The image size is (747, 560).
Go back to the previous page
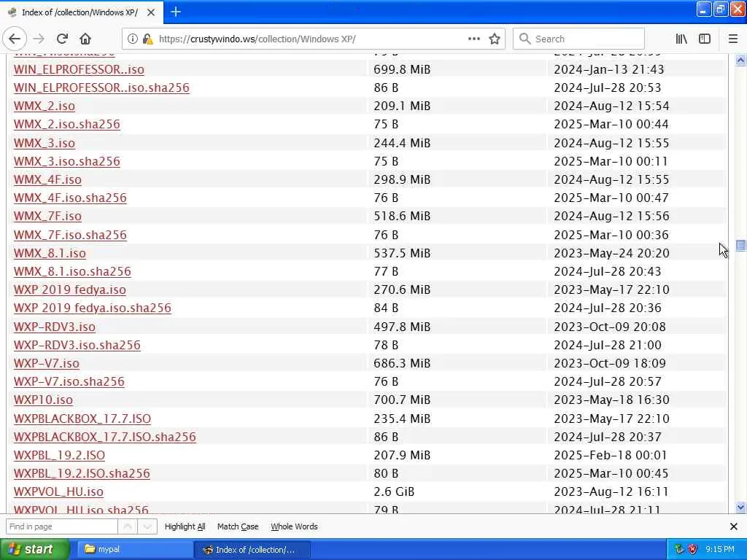(x=15, y=39)
